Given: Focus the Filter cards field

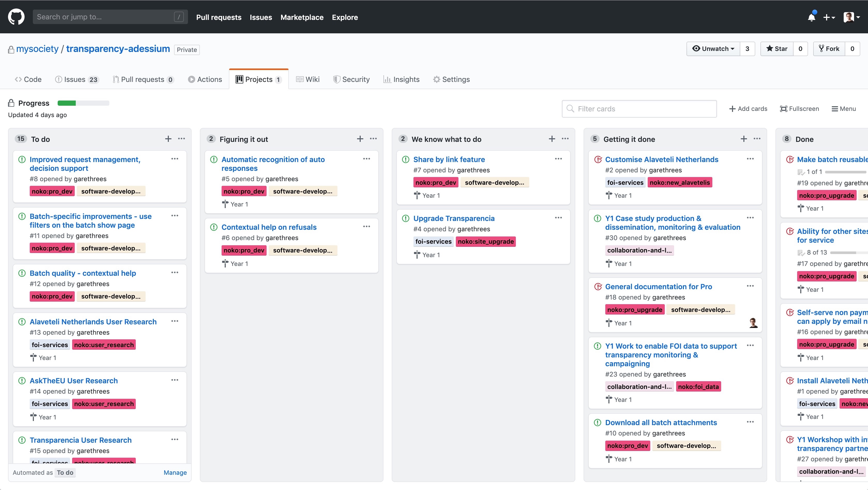Looking at the screenshot, I should (639, 109).
